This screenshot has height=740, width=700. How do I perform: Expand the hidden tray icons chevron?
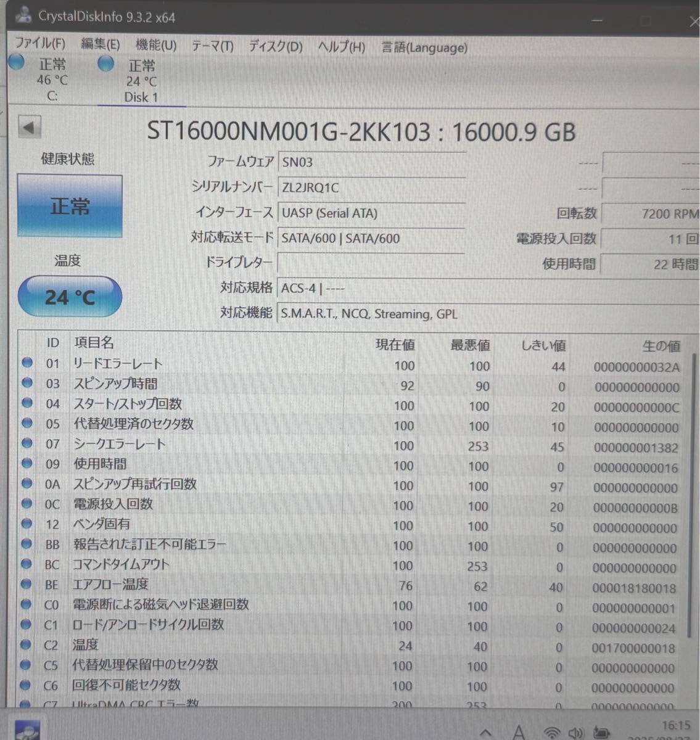coord(486,733)
